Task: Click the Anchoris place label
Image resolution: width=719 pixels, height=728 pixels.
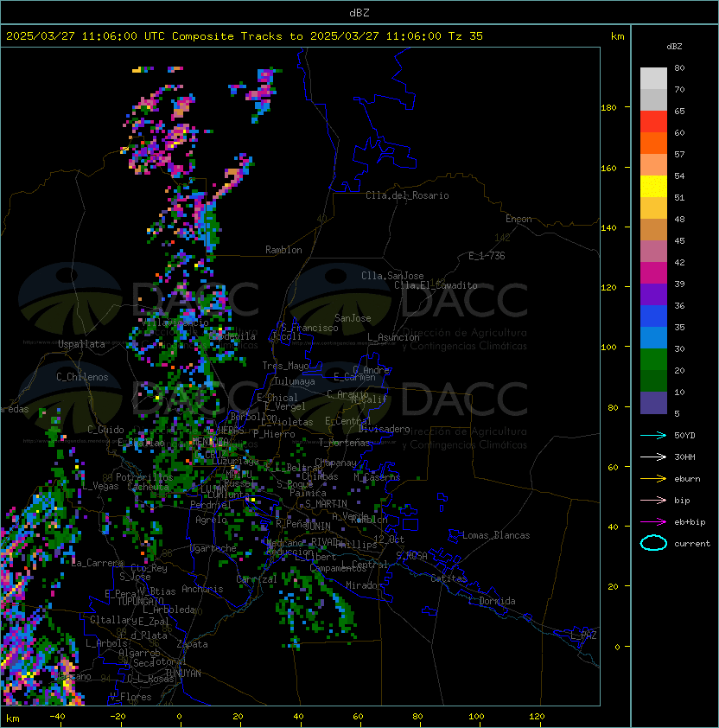Action: [202, 589]
